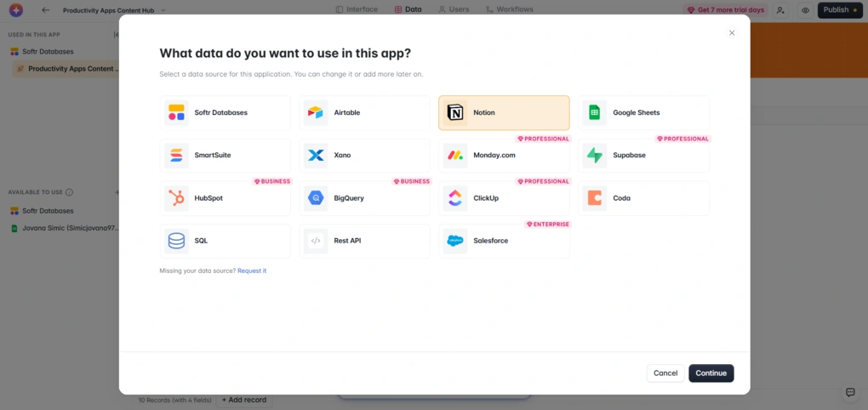
Task: Open the Request it link
Action: tap(252, 270)
